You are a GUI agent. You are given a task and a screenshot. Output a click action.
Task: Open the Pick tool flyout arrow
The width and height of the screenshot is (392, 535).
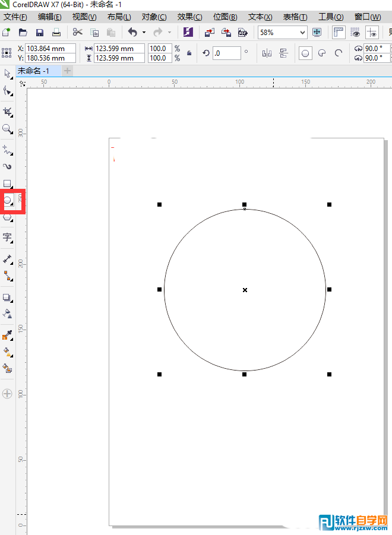tap(12, 77)
